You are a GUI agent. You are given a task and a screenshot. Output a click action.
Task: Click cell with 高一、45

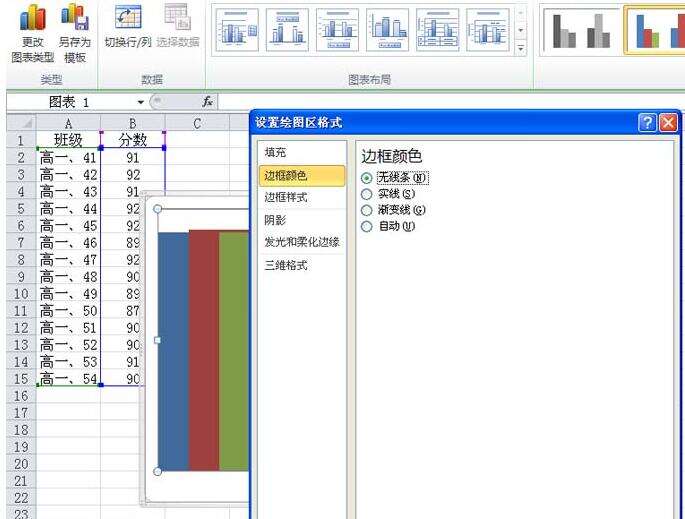(x=68, y=225)
